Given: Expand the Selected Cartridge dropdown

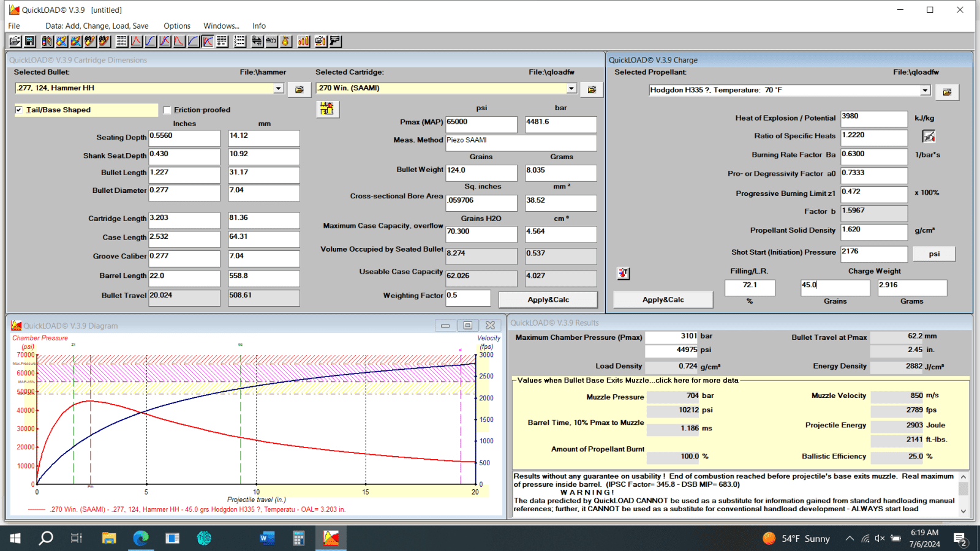Looking at the screenshot, I should pos(571,88).
